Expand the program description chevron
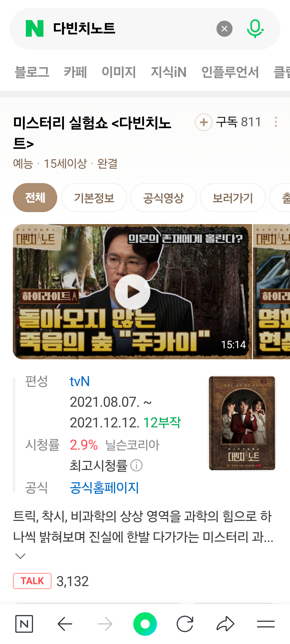Screen dimensions: 290x644 [20, 556]
